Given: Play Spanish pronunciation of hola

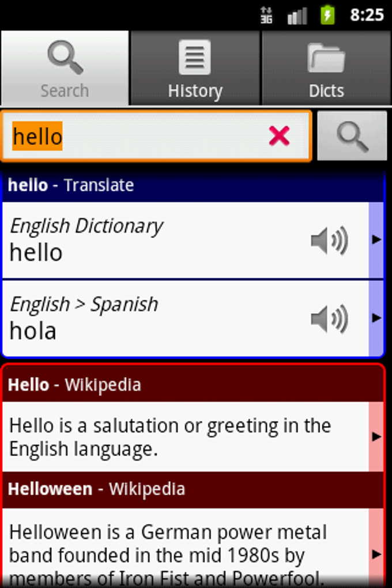Looking at the screenshot, I should click(329, 319).
